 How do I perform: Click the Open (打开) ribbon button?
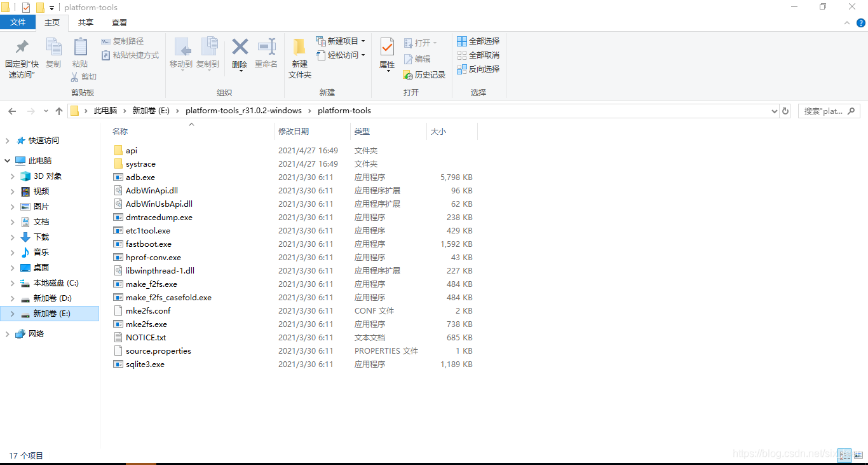coord(420,43)
